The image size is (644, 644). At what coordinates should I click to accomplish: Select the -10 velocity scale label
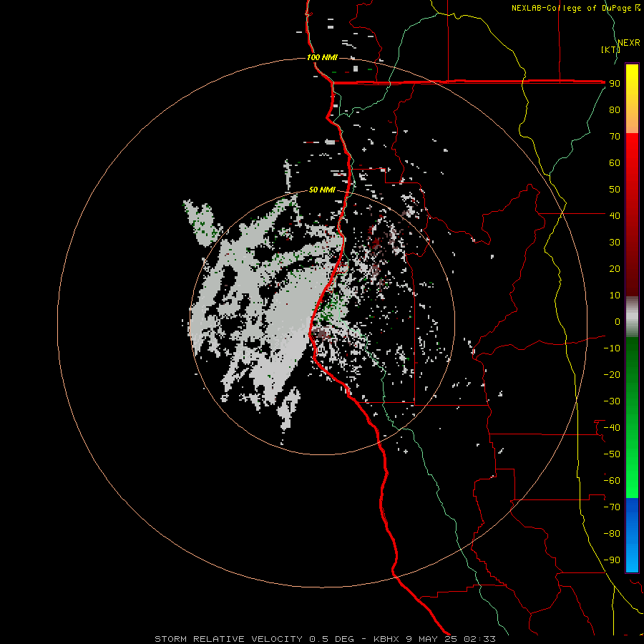[612, 348]
